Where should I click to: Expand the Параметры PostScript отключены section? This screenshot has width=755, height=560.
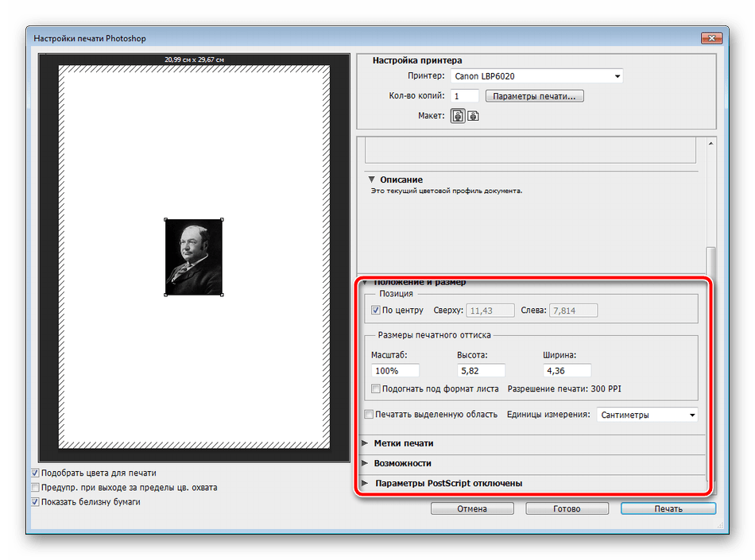[366, 483]
